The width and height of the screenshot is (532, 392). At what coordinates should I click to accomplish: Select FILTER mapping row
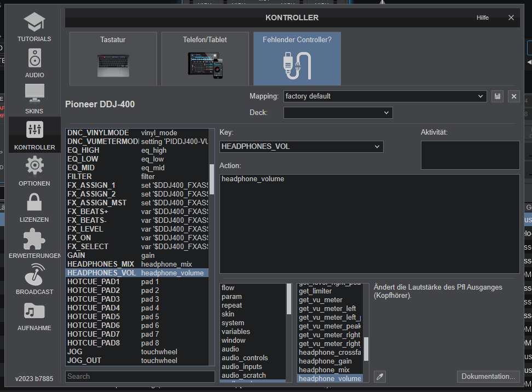(137, 177)
